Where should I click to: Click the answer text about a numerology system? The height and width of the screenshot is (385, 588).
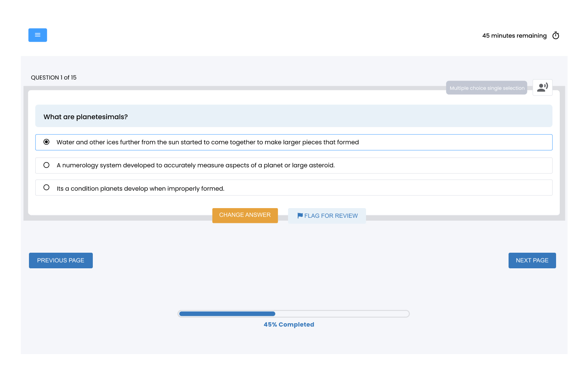(x=196, y=165)
